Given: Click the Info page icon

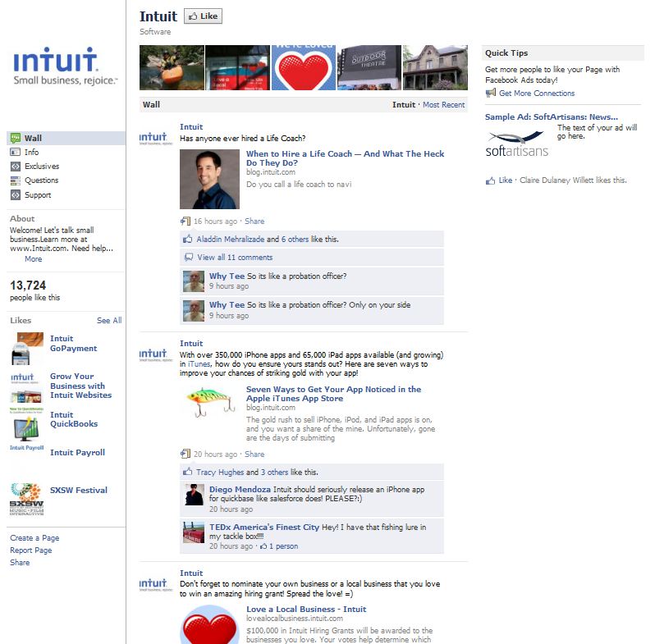Looking at the screenshot, I should [16, 152].
